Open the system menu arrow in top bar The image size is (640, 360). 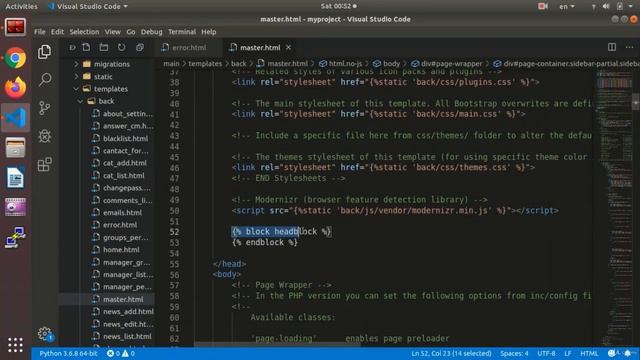point(631,6)
